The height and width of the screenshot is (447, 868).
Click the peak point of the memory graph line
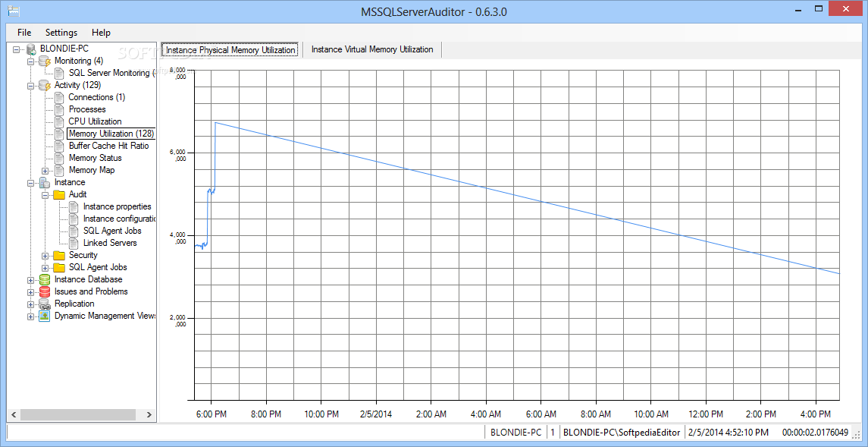215,122
